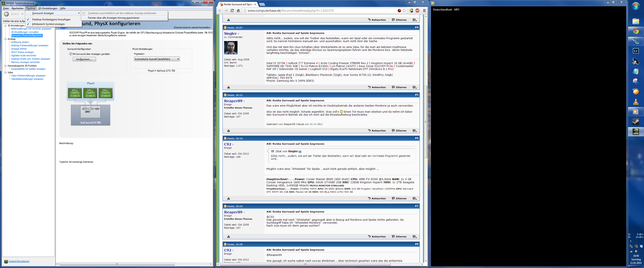
Task: Open the Datei menu
Action: pyautogui.click(x=6, y=8)
